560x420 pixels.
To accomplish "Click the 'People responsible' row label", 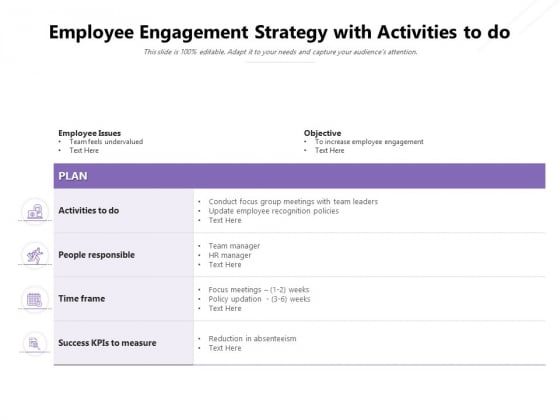I will (x=96, y=255).
